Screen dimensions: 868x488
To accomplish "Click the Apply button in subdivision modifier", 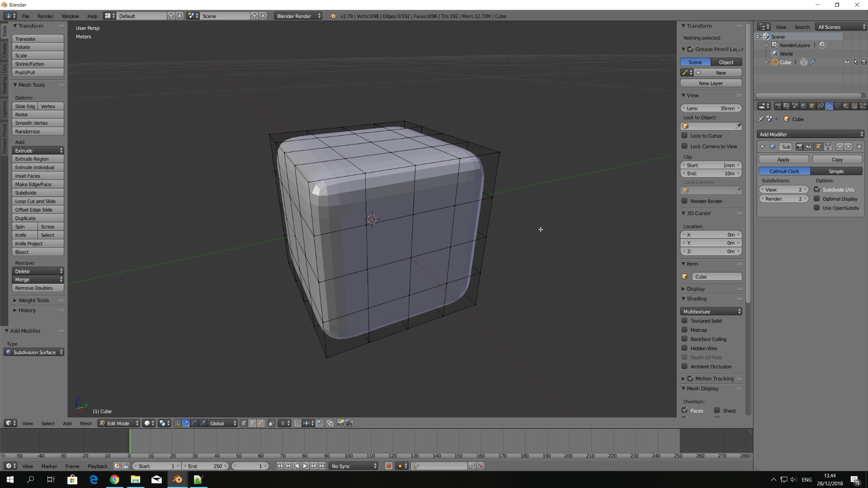I will point(783,160).
